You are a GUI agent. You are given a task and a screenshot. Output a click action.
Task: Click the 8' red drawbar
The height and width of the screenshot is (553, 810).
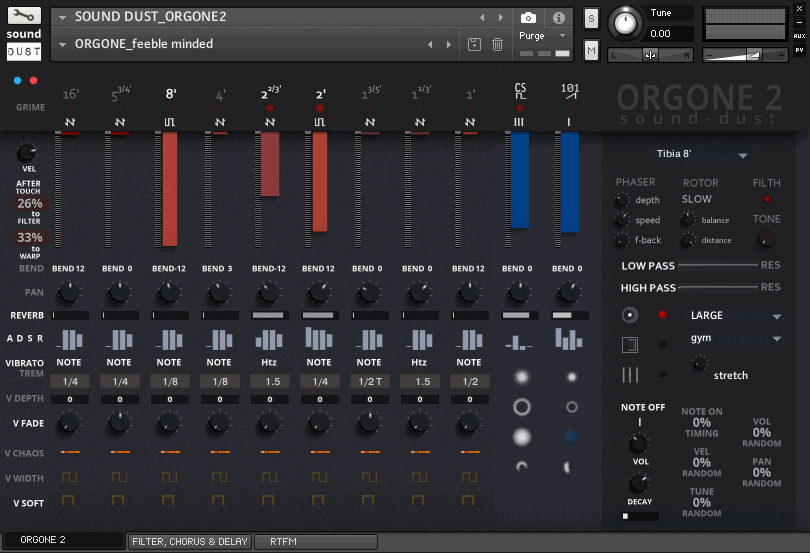click(169, 189)
